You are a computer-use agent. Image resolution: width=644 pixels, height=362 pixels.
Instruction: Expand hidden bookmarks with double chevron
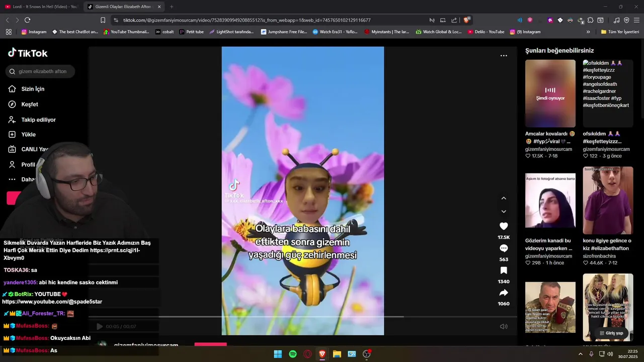588,32
